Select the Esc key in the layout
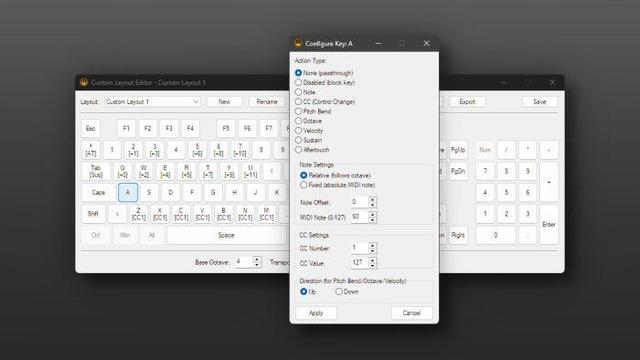The image size is (640, 360). point(91,129)
